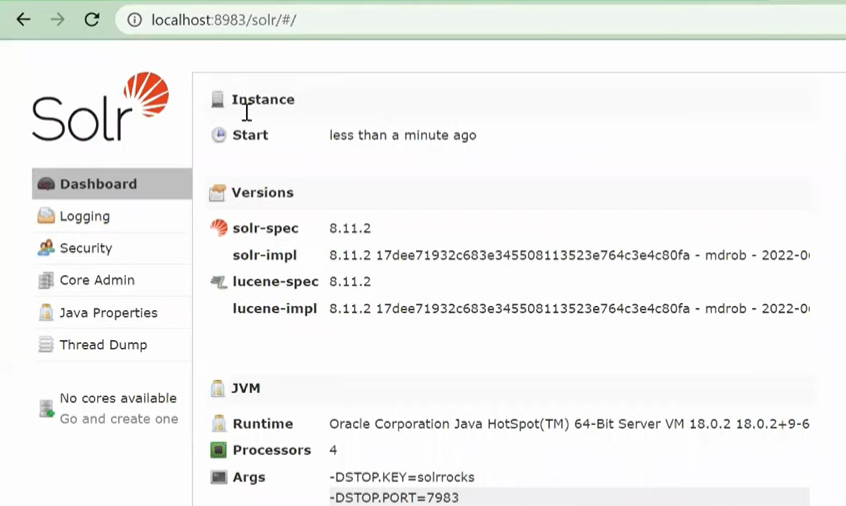Click the Dashboard gauge icon
The height and width of the screenshot is (506, 846).
coord(46,184)
